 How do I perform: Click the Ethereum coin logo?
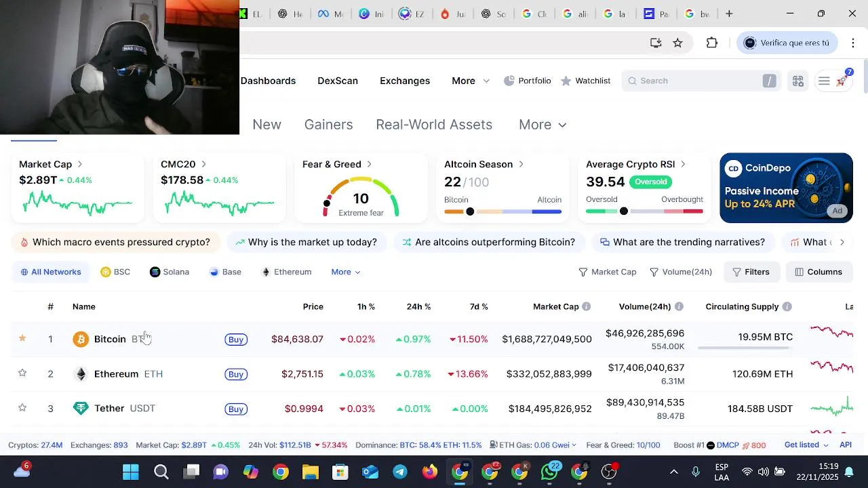pos(81,374)
